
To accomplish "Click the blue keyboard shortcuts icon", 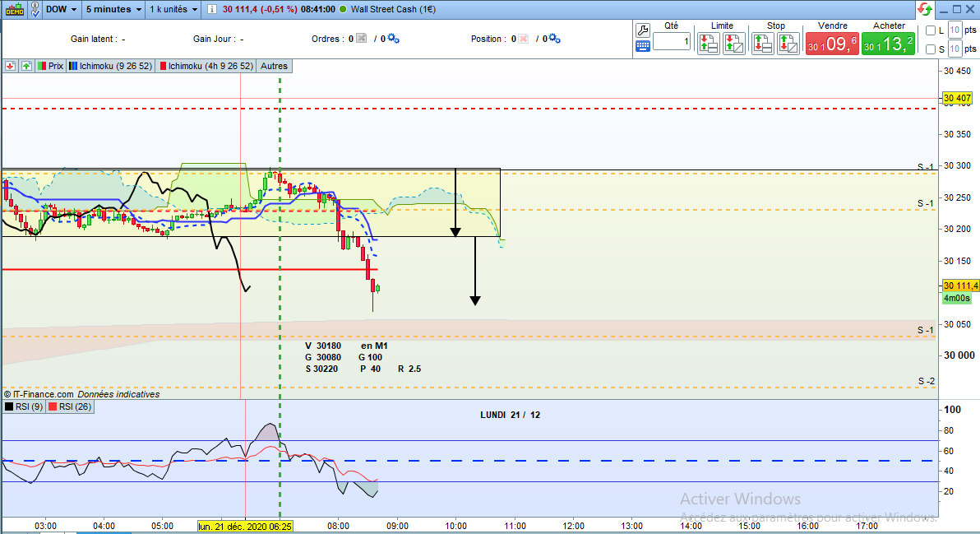I will [x=642, y=46].
